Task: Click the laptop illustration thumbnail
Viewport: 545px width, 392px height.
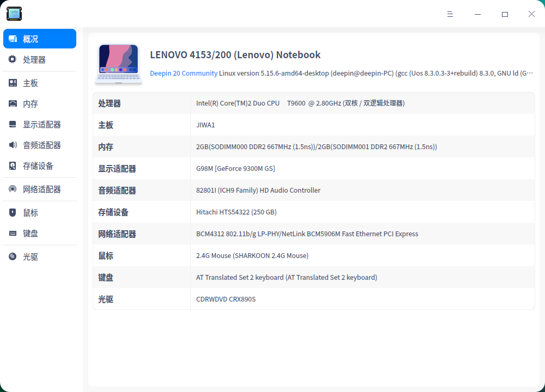Action: [118, 64]
